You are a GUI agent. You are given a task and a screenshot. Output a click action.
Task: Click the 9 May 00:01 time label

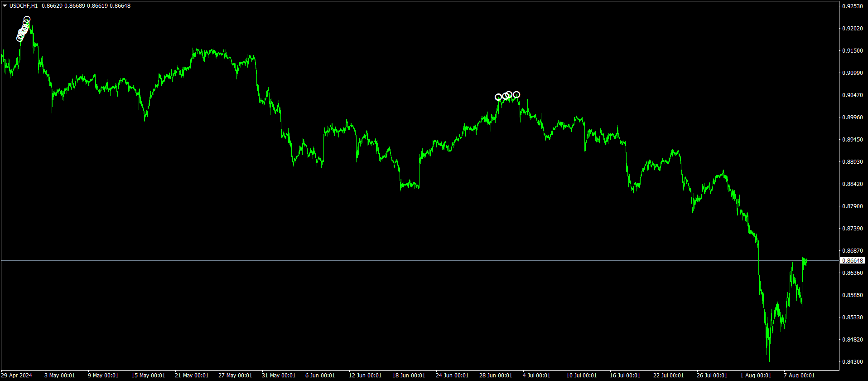pos(103,376)
